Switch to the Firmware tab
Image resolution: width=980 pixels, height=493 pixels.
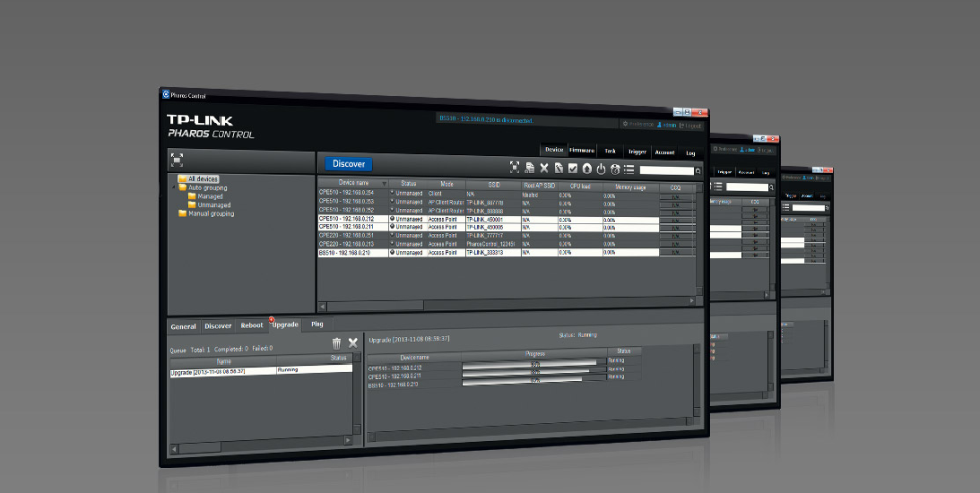(x=582, y=151)
